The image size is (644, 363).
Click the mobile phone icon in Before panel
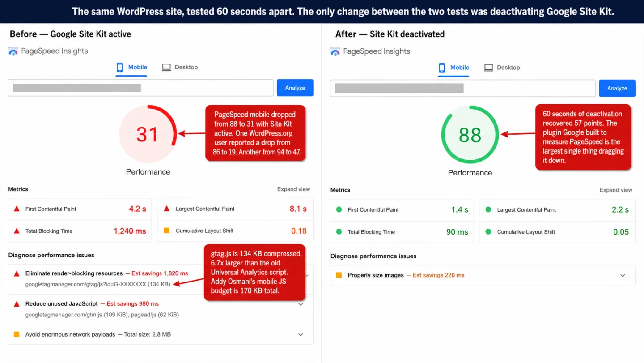(x=119, y=67)
